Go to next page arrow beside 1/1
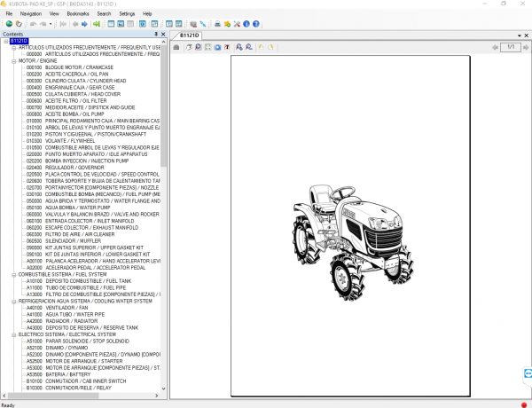532x408 pixels. pyautogui.click(x=526, y=46)
